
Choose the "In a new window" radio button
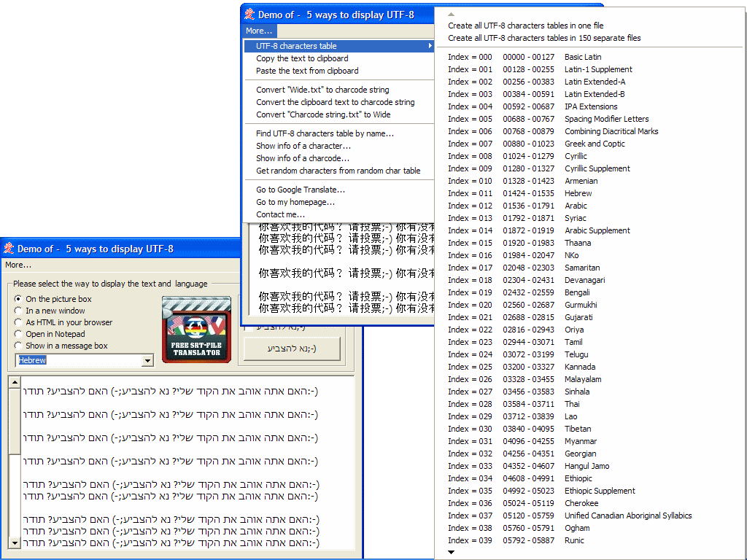(18, 311)
